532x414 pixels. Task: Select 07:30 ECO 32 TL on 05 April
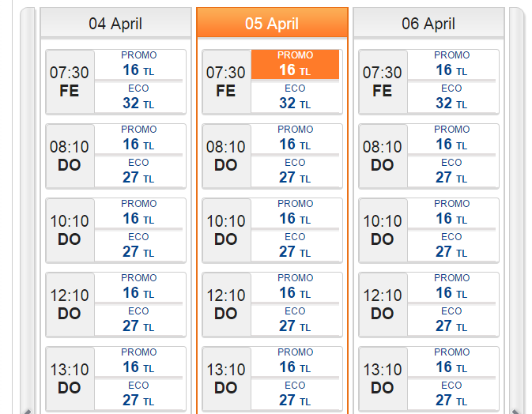coord(295,97)
